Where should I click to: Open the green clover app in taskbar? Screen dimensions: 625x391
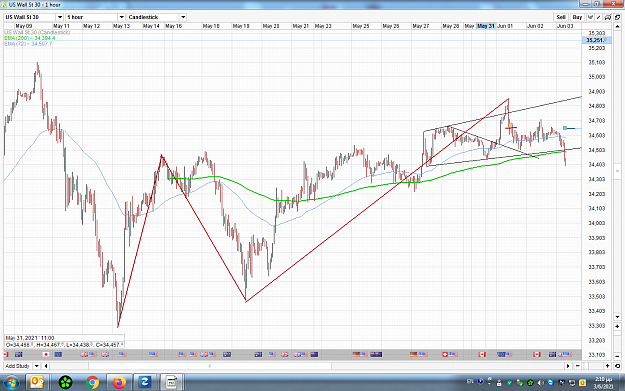65,383
